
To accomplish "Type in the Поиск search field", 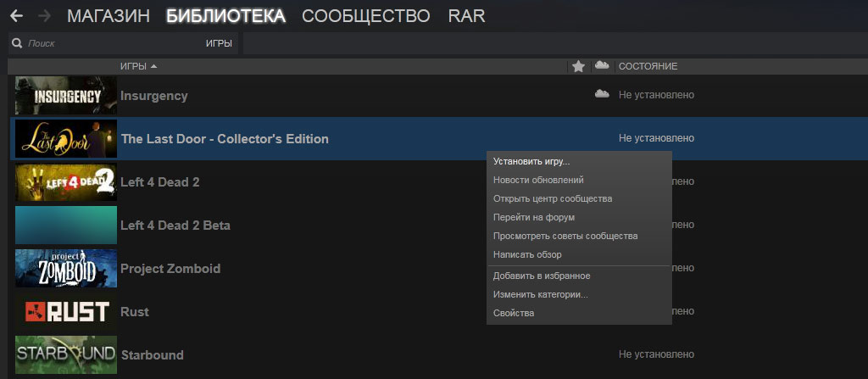I will coord(102,42).
